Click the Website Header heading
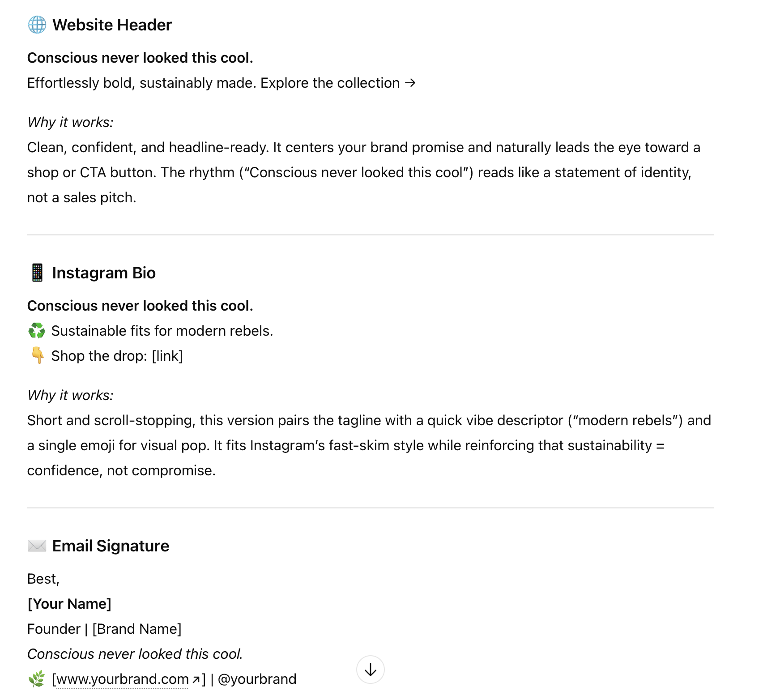 (112, 25)
